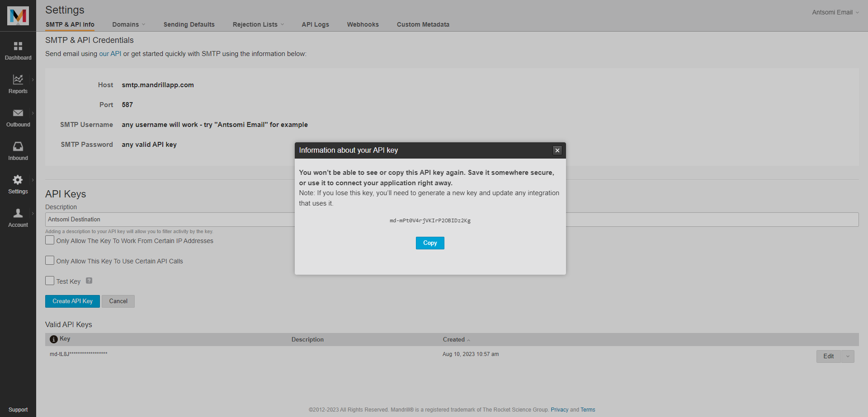868x417 pixels.
Task: Open the Webhooks tab
Action: (x=363, y=24)
